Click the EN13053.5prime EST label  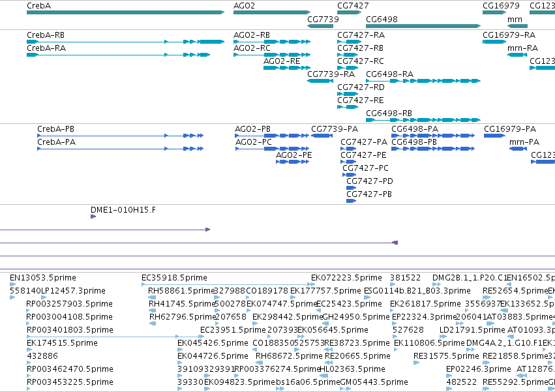[x=43, y=278]
